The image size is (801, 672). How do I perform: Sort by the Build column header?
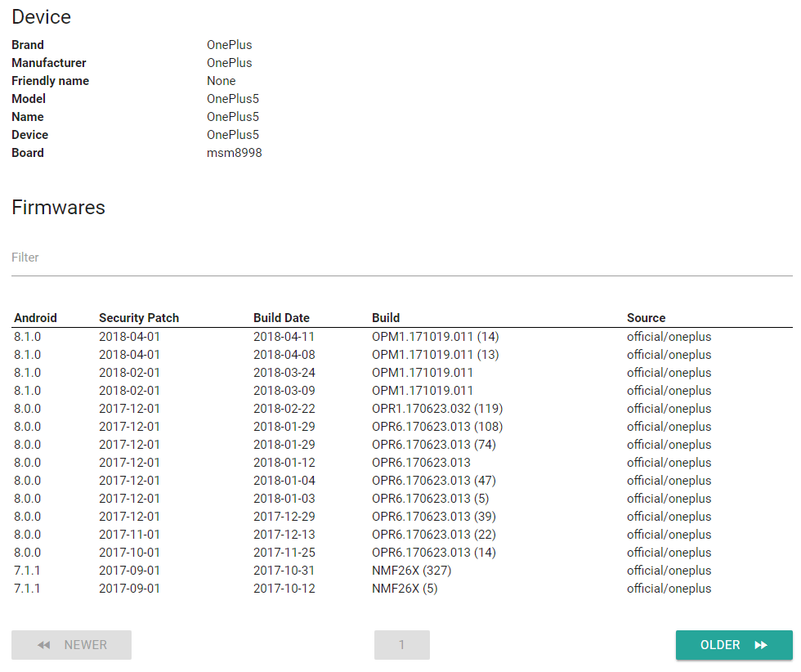(386, 318)
